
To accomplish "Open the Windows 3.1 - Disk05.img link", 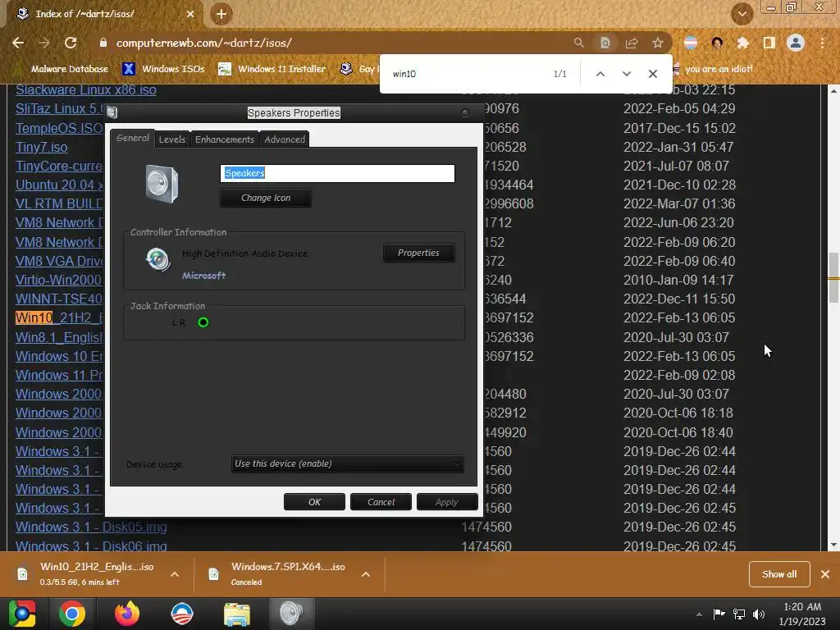I will pyautogui.click(x=91, y=527).
